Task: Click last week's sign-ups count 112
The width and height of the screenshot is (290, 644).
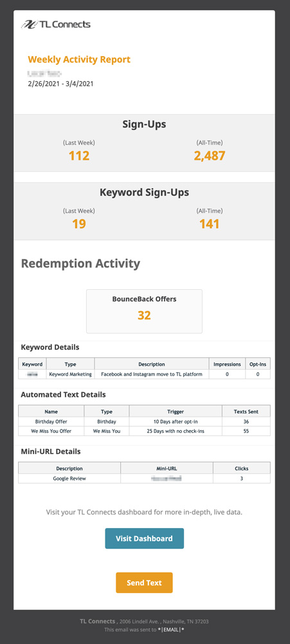Action: (79, 156)
